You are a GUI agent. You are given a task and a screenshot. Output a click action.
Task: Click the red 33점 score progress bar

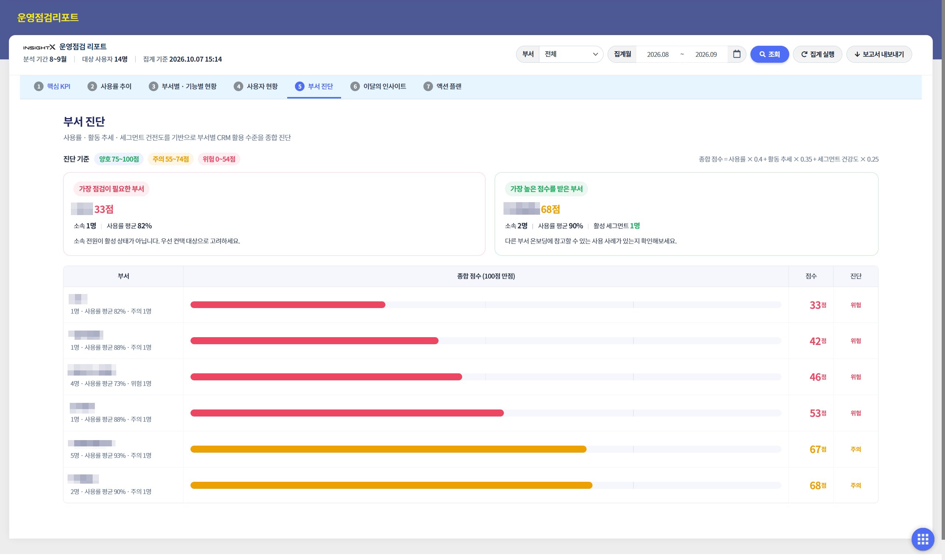click(x=288, y=304)
